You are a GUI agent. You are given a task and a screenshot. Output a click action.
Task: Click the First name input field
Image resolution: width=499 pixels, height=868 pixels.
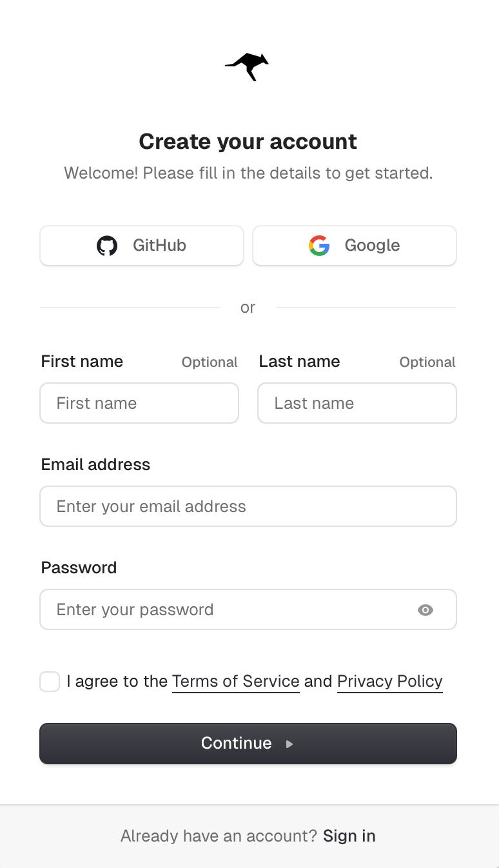[x=139, y=403]
